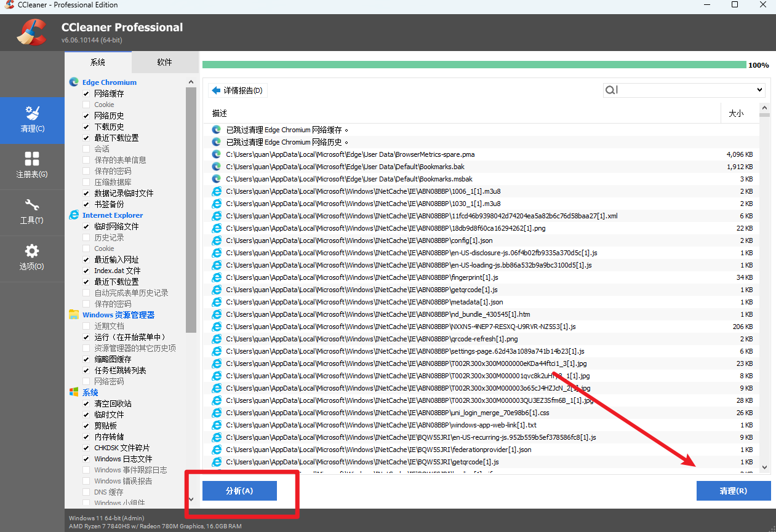Click the Internet Explorer section icon
The width and height of the screenshot is (776, 532).
[74, 215]
